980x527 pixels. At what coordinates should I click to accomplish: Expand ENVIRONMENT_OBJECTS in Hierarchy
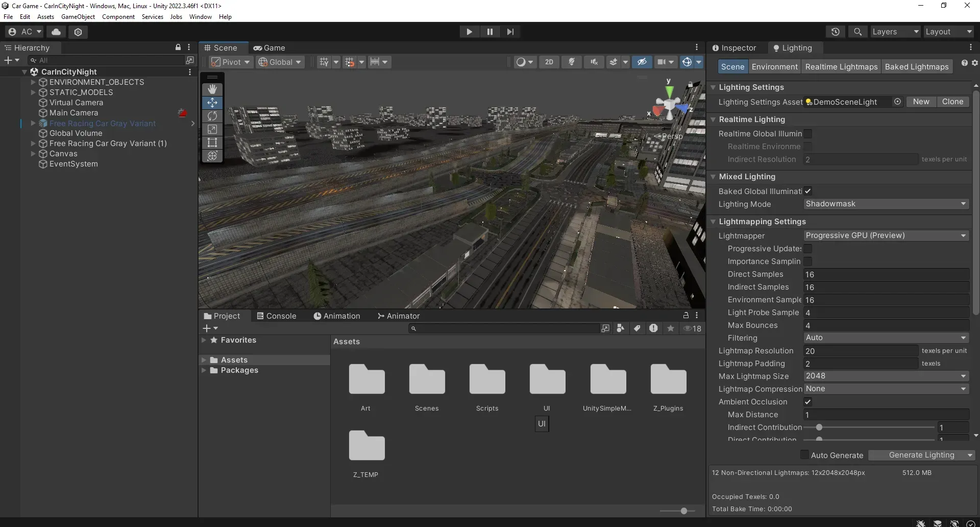point(33,82)
